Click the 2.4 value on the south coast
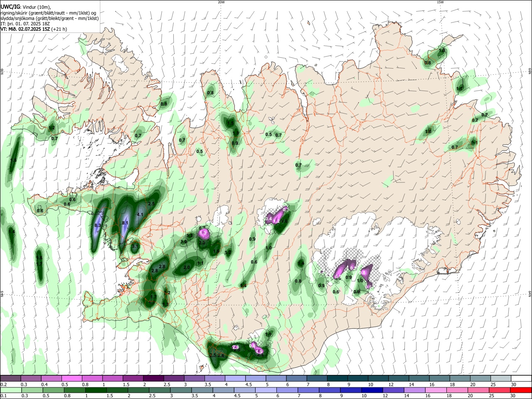 pyautogui.click(x=221, y=355)
